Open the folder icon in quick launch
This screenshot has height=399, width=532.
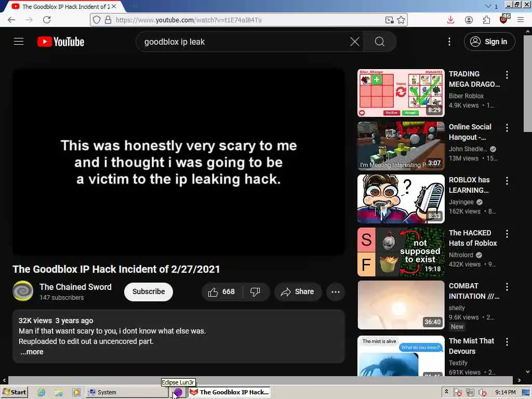point(59,393)
